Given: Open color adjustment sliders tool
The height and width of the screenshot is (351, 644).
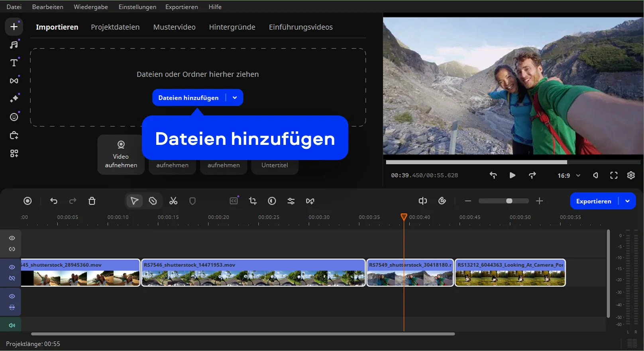Looking at the screenshot, I should point(291,201).
